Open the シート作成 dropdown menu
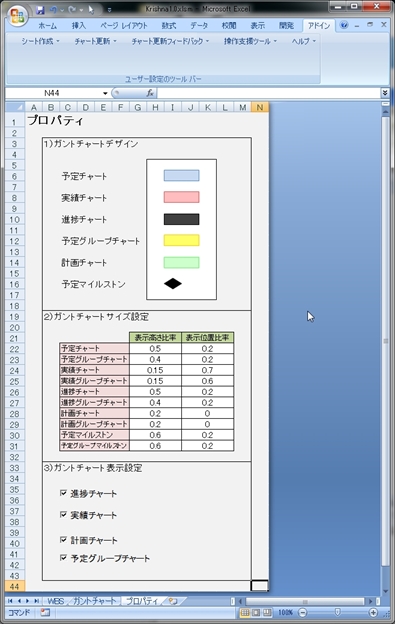The width and height of the screenshot is (395, 624). (x=40, y=41)
